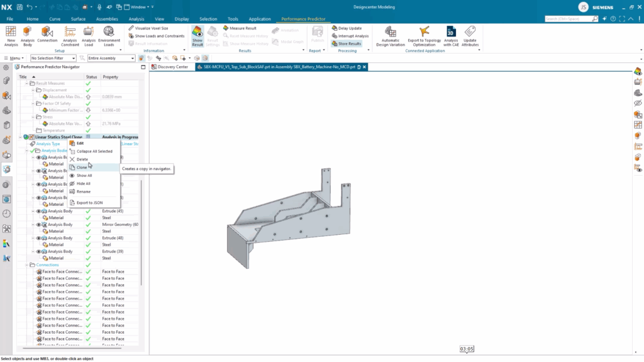This screenshot has width=644, height=362.
Task: Toggle Store Results in Processing group
Action: pos(347,43)
